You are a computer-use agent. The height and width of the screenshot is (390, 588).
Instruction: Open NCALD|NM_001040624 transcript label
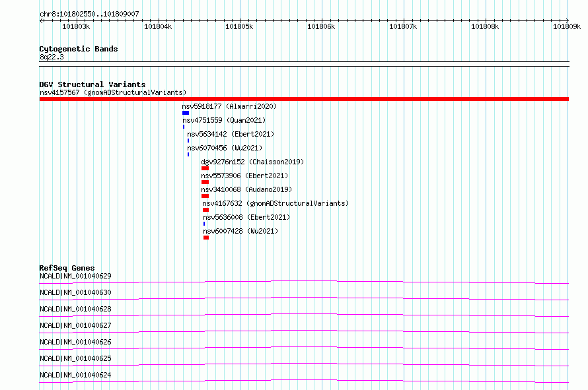pos(75,375)
